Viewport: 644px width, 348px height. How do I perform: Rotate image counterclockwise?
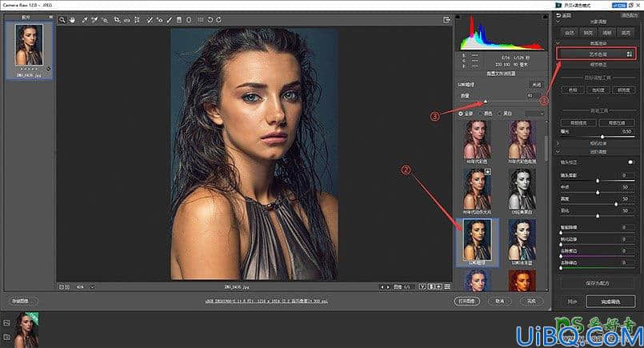tap(210, 20)
